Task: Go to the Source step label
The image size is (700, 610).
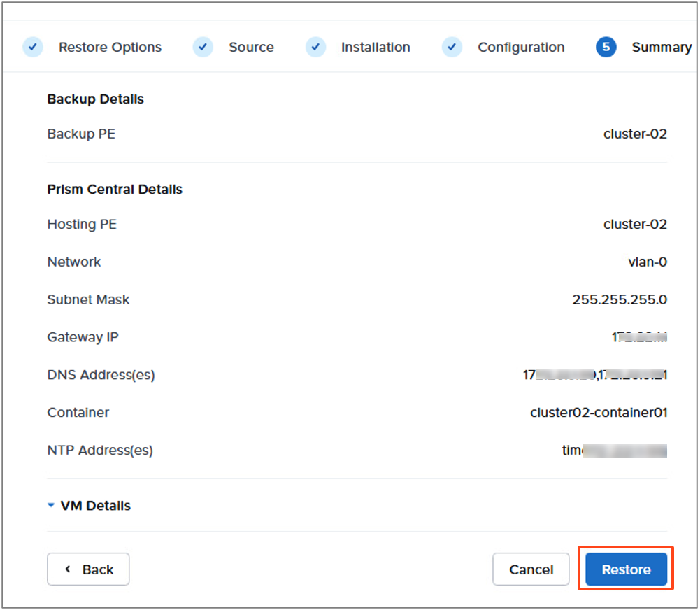Action: 251,48
